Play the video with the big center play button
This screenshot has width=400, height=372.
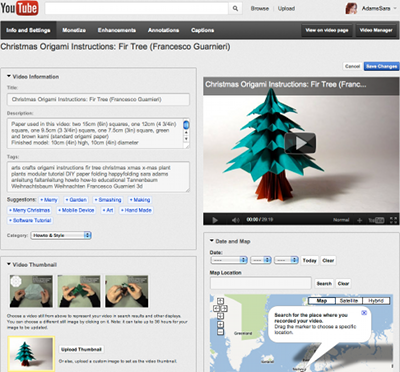coord(300,143)
